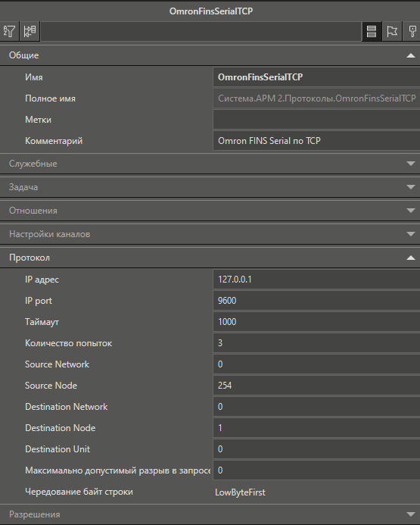
Task: Expand the Разрешения section
Action: pos(210,514)
